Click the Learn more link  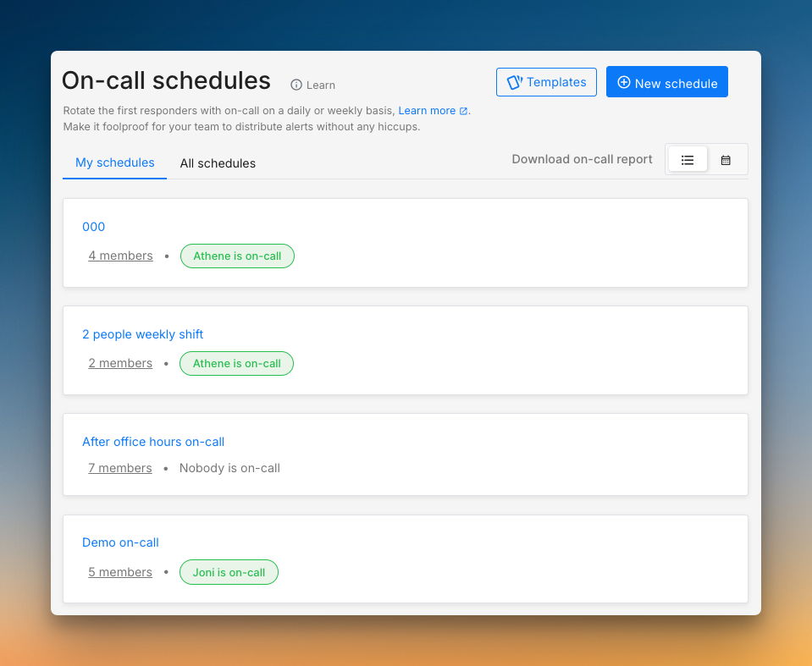(x=428, y=110)
